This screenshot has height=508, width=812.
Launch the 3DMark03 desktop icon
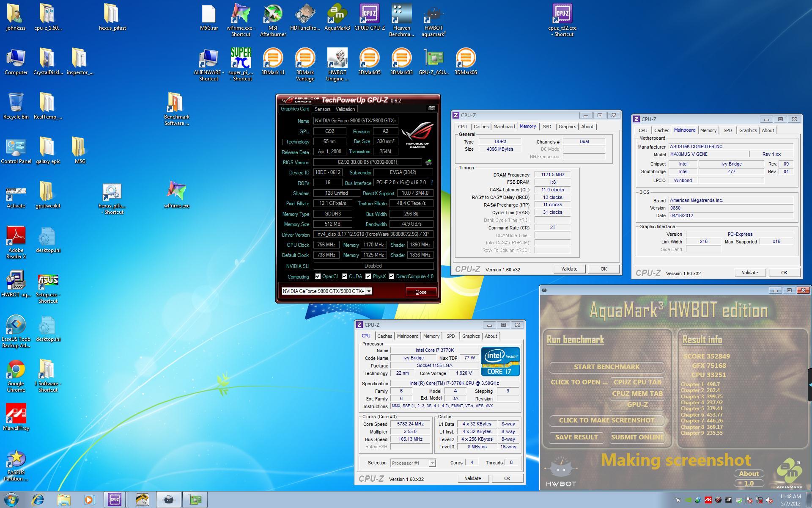coord(401,61)
